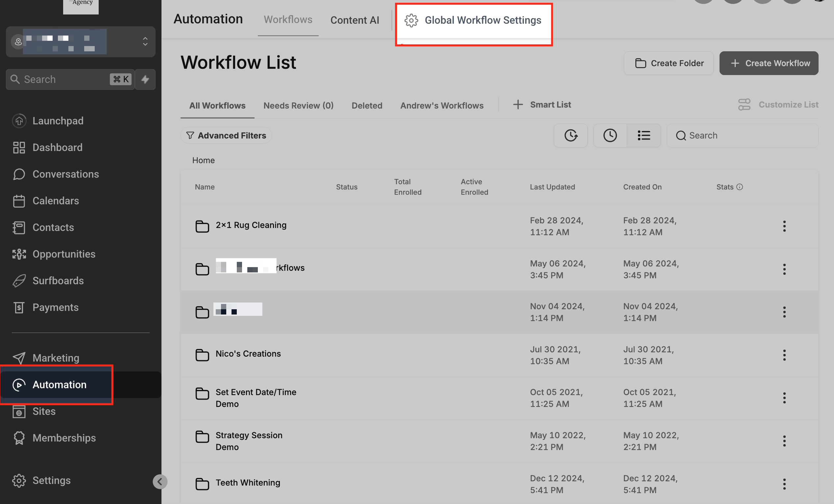Open the 2×1 Rug Cleaning three-dot menu
Screen dimensions: 834x504
click(784, 226)
